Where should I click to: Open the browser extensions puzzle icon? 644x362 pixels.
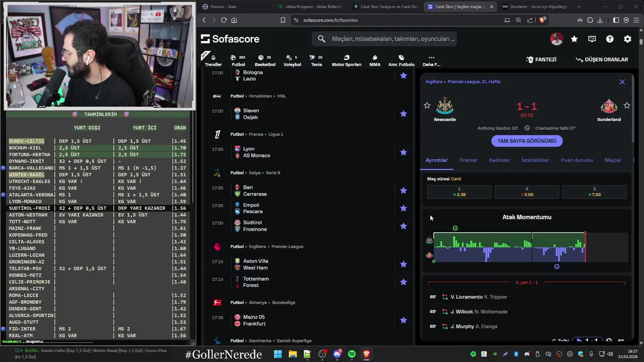(590, 20)
